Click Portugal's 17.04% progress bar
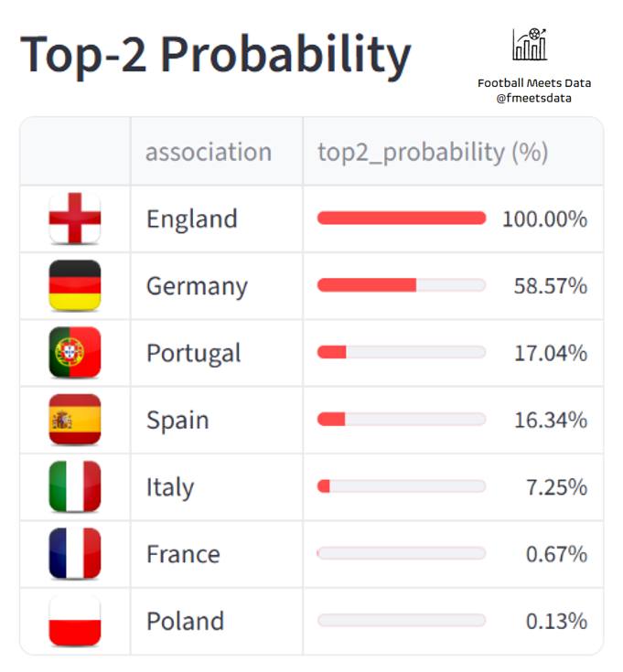 click(402, 353)
